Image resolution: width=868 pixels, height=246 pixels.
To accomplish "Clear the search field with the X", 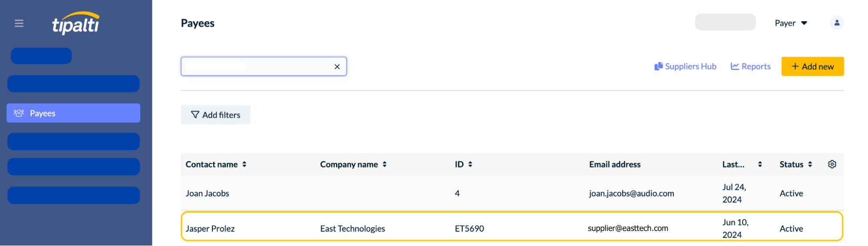I will point(337,66).
